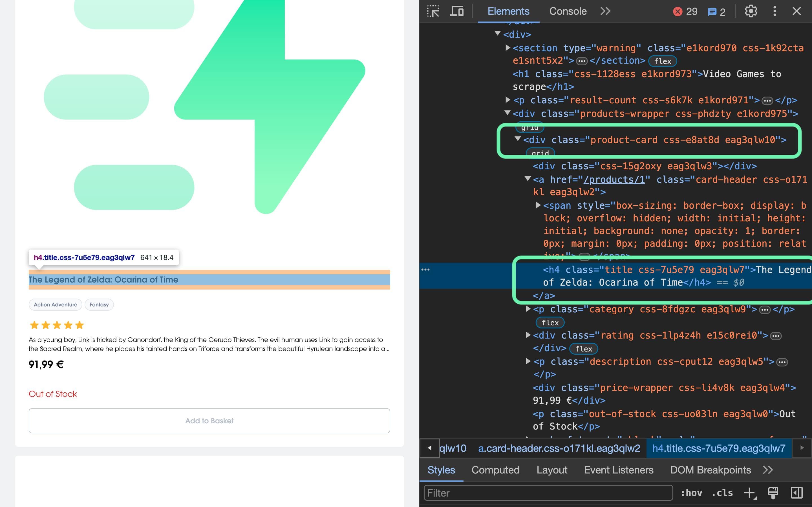Open the Computed tab
Screen dimensions: 812x507
(495, 470)
